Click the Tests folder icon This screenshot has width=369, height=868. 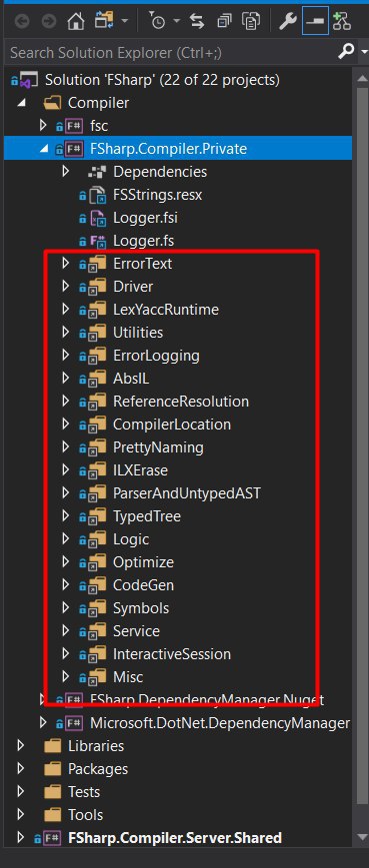tap(52, 792)
